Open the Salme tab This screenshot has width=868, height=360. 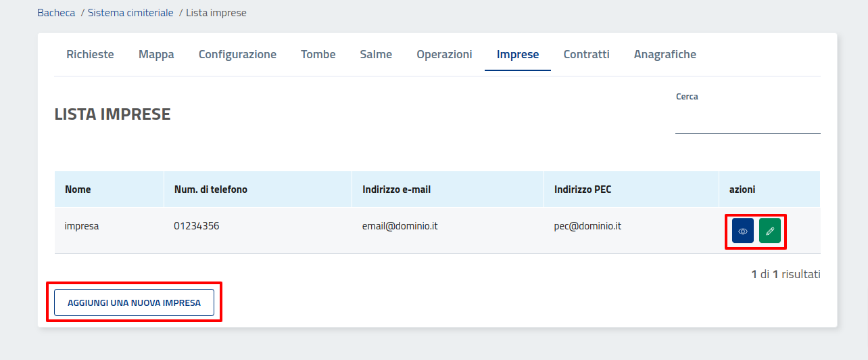(x=376, y=54)
